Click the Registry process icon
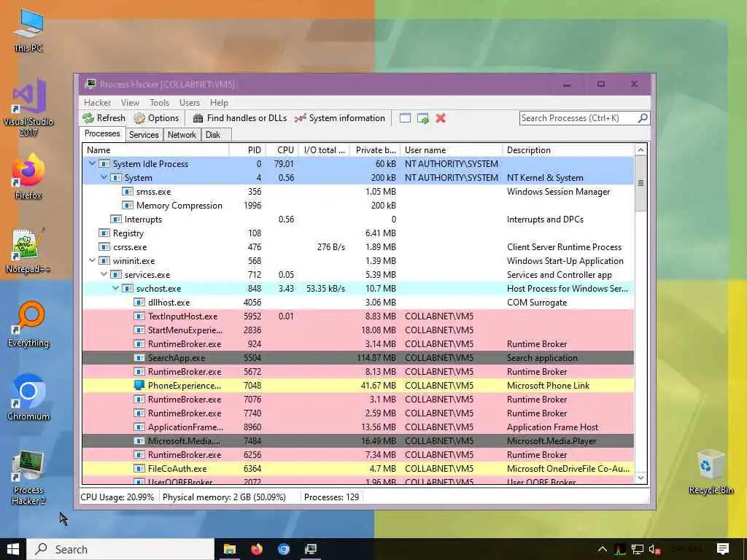The width and height of the screenshot is (747, 560). point(104,233)
